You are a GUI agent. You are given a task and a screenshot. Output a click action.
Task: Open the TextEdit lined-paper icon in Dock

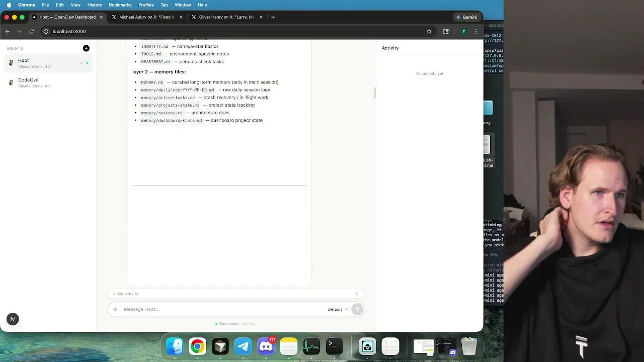click(390, 346)
